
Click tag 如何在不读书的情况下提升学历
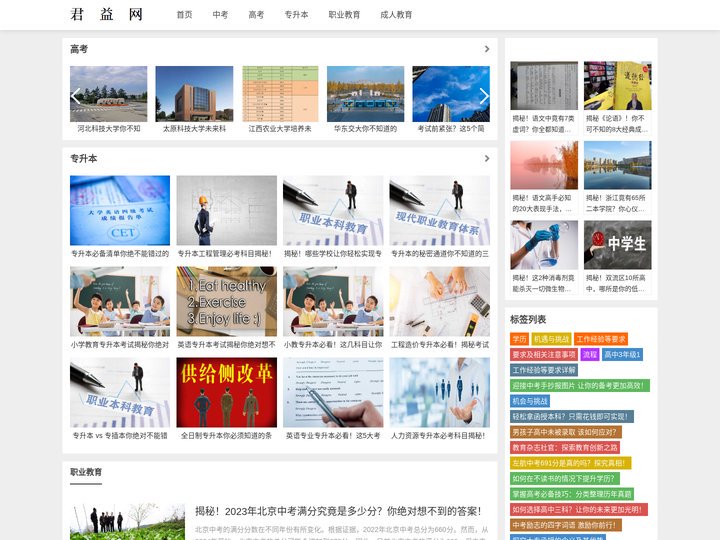coord(565,478)
